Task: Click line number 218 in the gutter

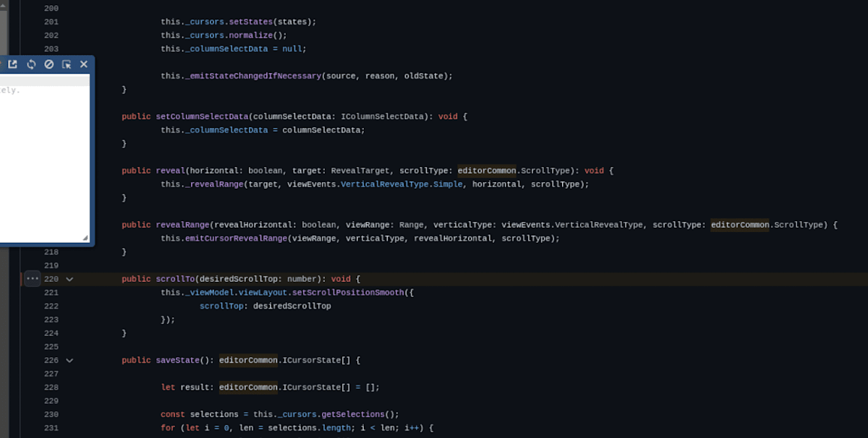Action: 51,252
